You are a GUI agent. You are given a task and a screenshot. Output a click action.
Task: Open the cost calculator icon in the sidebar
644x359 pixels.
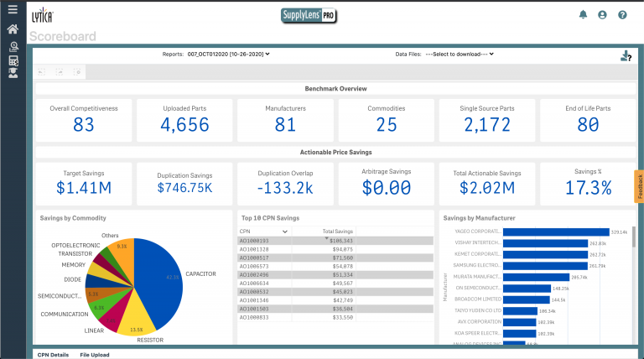tap(13, 60)
